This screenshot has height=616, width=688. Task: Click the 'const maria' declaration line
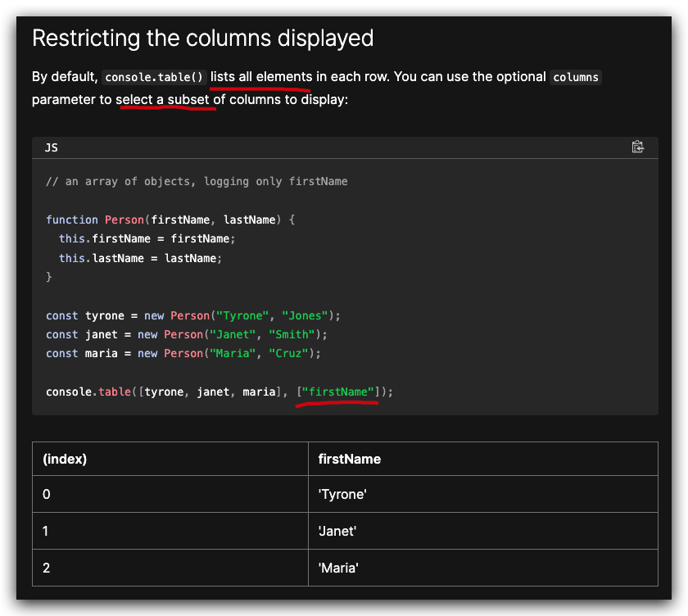(183, 353)
